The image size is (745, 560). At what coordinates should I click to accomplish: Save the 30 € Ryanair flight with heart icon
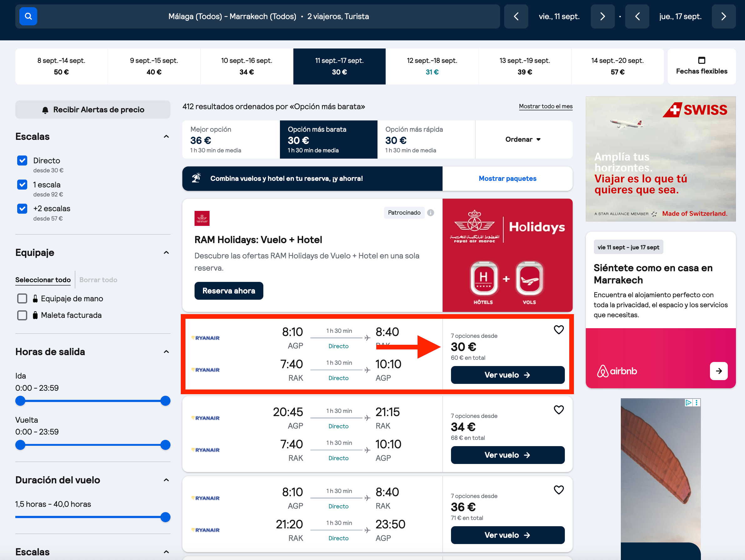(558, 329)
